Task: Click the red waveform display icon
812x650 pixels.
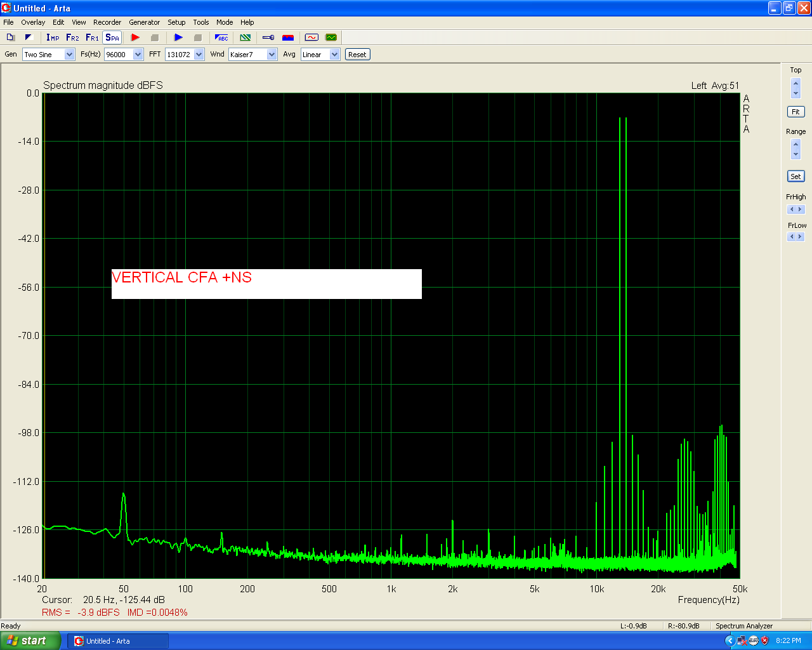Action: [311, 37]
